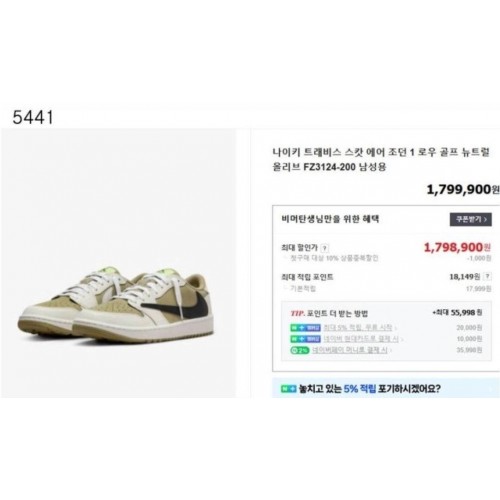The width and height of the screenshot is (500, 500).
Task: Open help icon beside 18,149원 points
Action: click(x=487, y=276)
